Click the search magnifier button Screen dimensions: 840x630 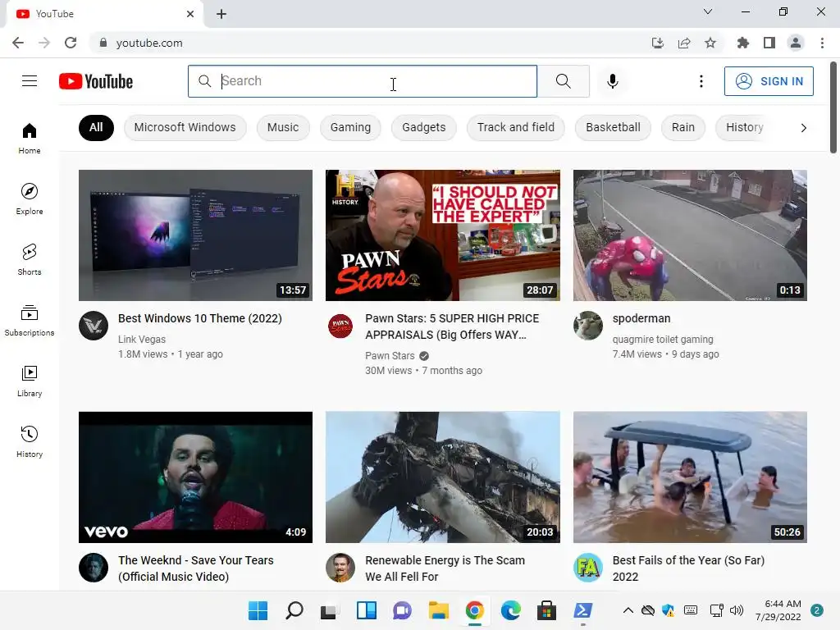pos(563,81)
